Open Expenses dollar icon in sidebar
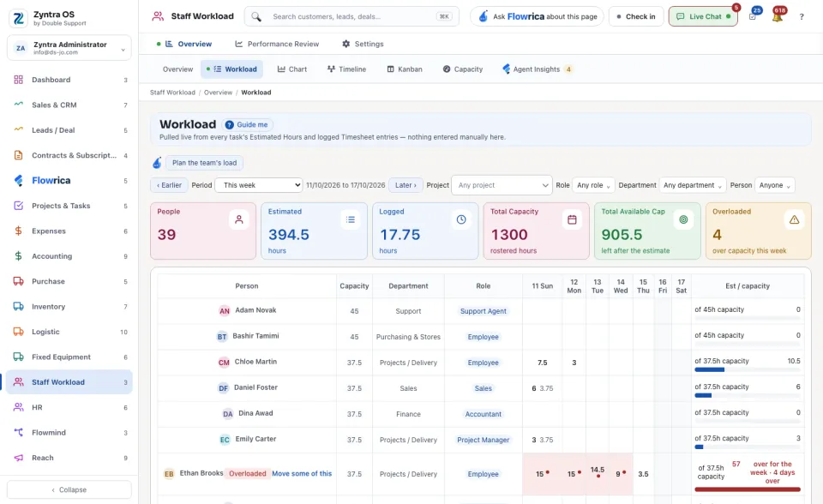Viewport: 823px width, 504px height. [x=18, y=231]
